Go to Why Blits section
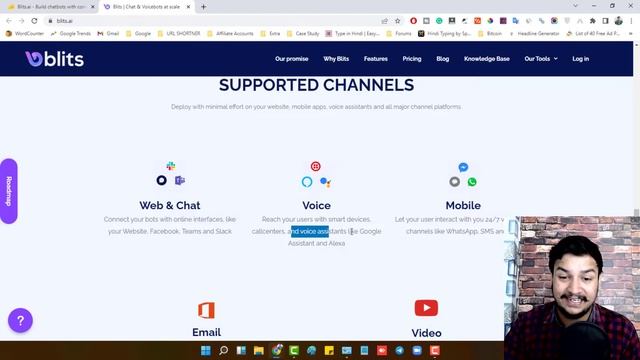The height and width of the screenshot is (360, 640). click(336, 59)
